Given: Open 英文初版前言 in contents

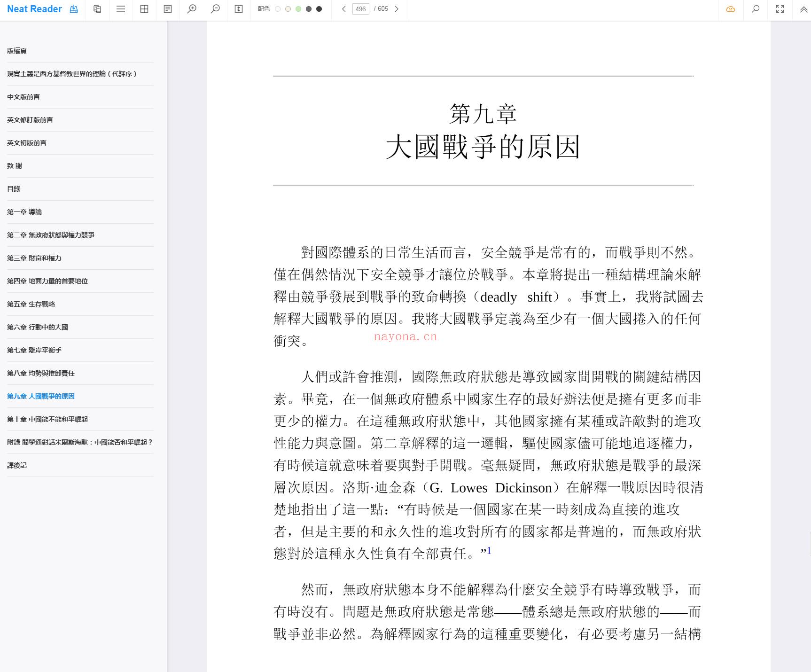Looking at the screenshot, I should pos(27,143).
